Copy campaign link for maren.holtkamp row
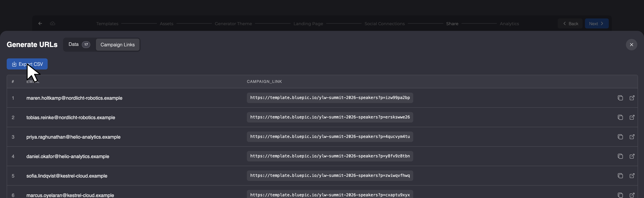The height and width of the screenshot is (198, 644). point(620,98)
